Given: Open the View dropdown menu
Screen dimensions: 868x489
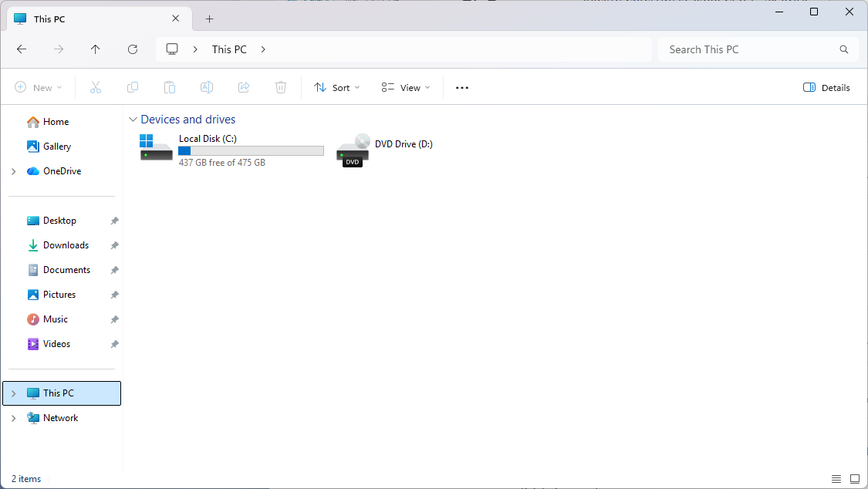Looking at the screenshot, I should [406, 88].
